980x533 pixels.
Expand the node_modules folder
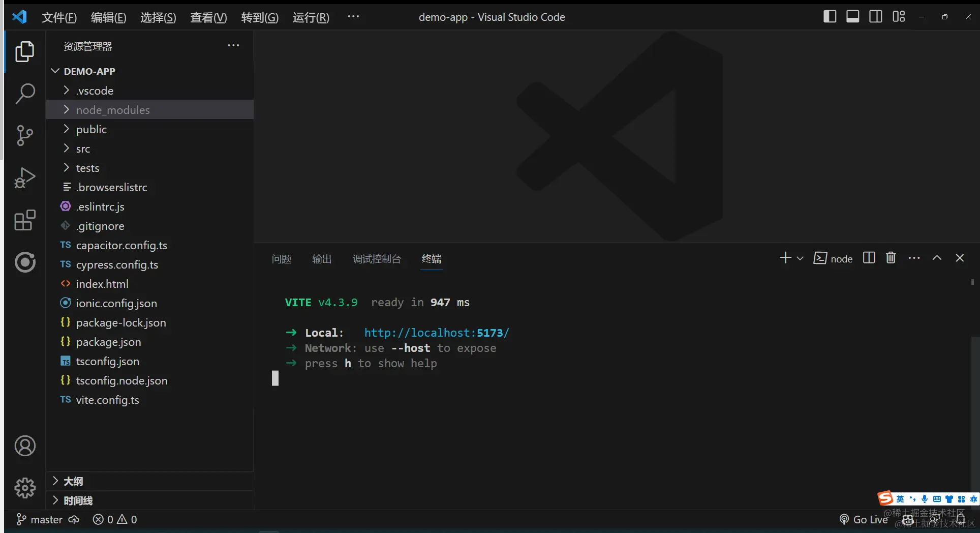pyautogui.click(x=150, y=110)
